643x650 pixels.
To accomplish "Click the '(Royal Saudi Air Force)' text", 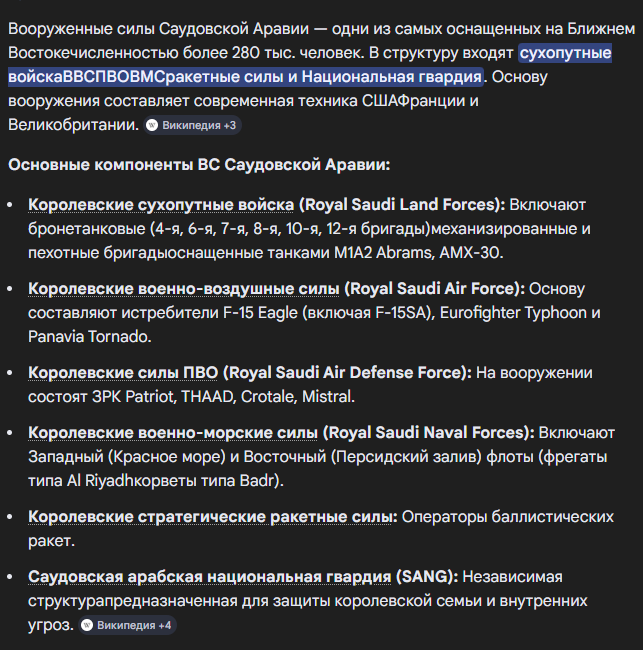I will (x=434, y=288).
